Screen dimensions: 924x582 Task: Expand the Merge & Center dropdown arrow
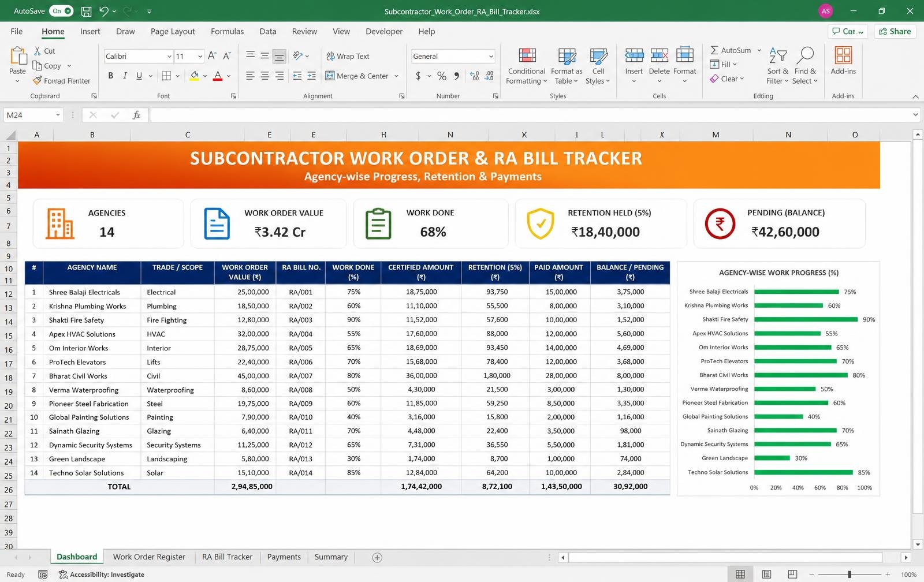pos(396,76)
